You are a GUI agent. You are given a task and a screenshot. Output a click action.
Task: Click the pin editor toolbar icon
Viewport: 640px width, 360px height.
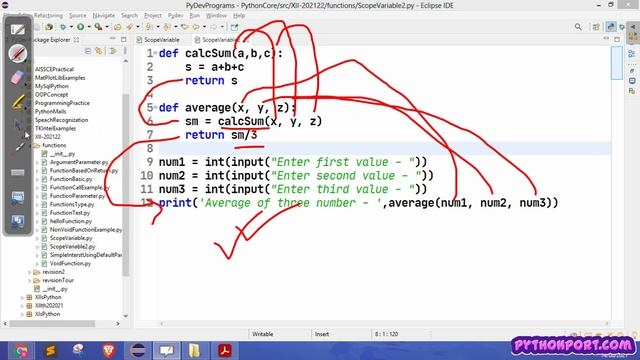[234, 27]
